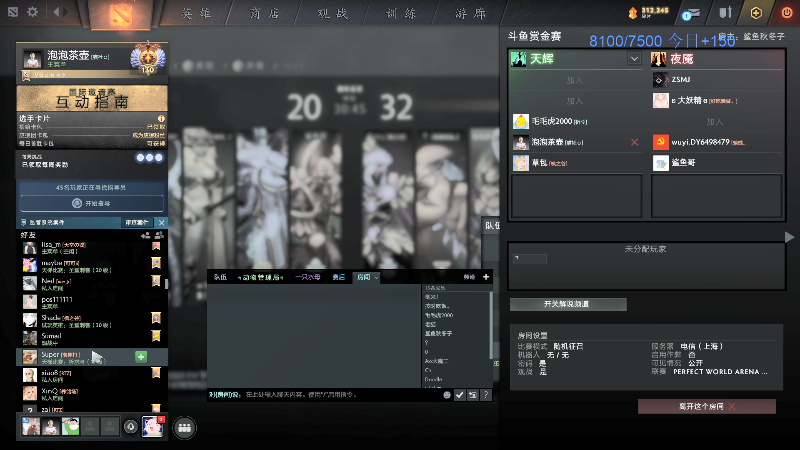The image size is (800, 450).
Task: Select friend xiao8 in friends list
Action: point(92,376)
